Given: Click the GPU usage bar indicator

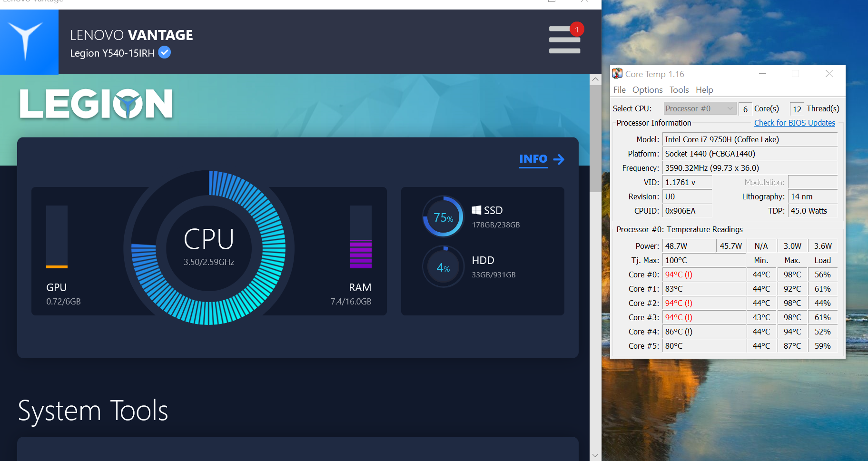Looking at the screenshot, I should coord(56,236).
